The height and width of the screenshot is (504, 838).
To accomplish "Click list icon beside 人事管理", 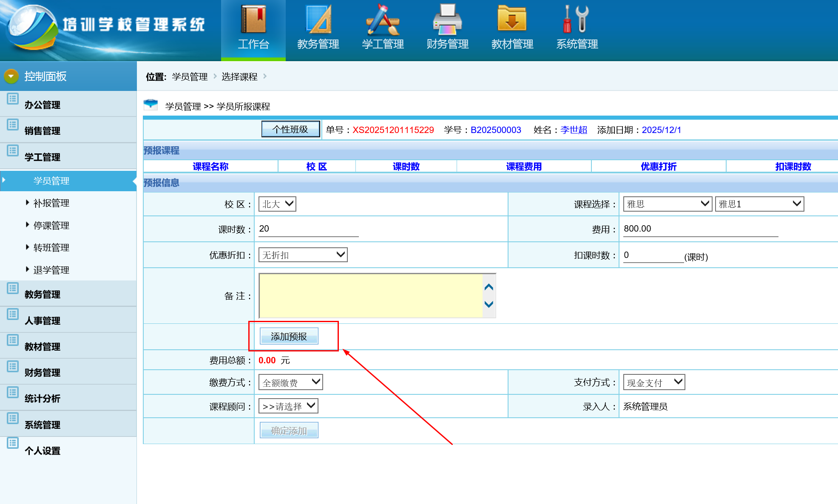I will click(13, 314).
